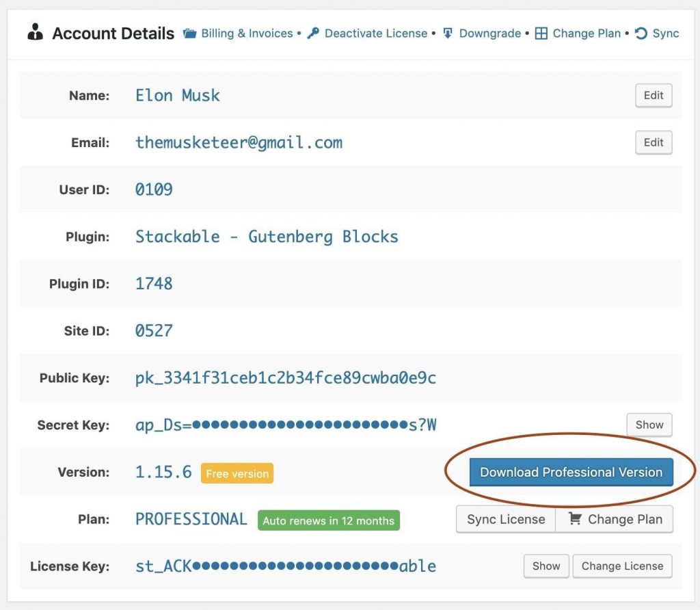700x610 pixels.
Task: Select version number 1.15.6
Action: point(163,472)
